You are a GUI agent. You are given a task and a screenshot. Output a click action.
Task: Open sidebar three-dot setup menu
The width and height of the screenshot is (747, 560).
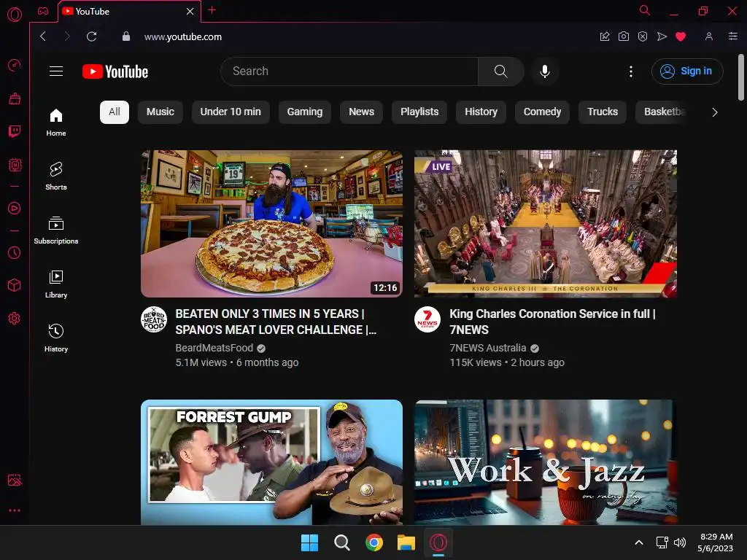click(x=15, y=510)
